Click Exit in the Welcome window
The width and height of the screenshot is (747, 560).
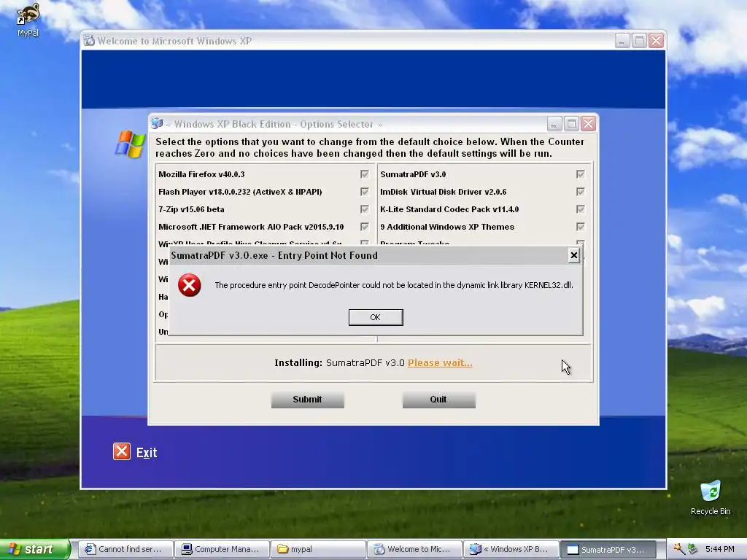146,452
